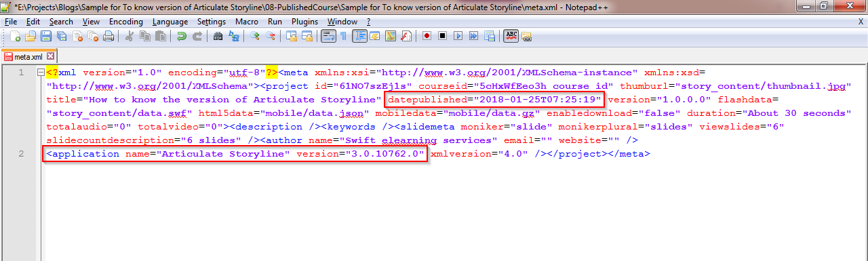Viewport: 868px width, 261px height.
Task: Open the Macro menu
Action: point(247,22)
